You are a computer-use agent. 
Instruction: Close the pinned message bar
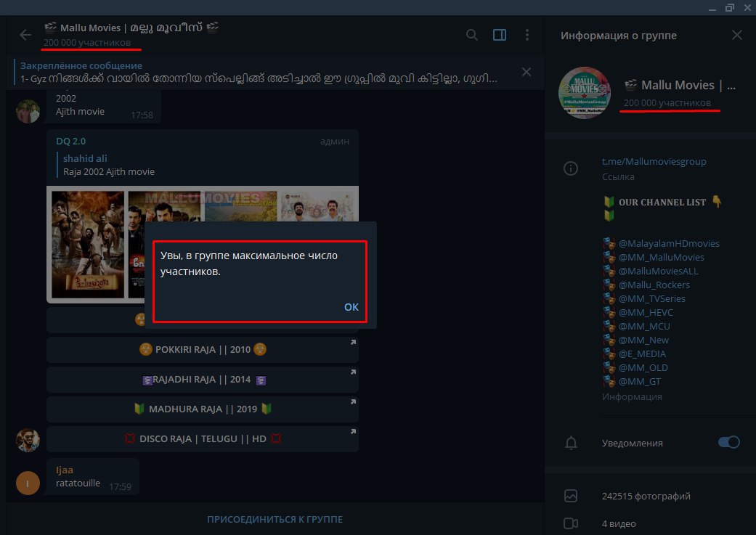(527, 73)
